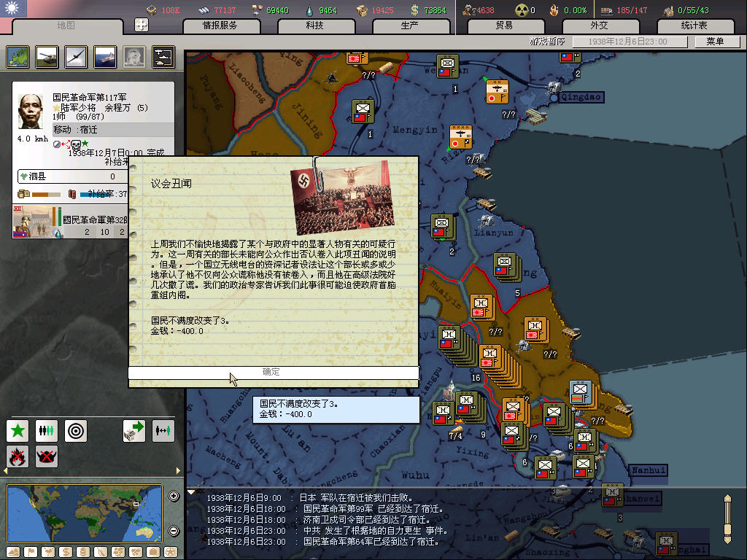The height and width of the screenshot is (560, 747).
Task: Click the soldiers swap exchange button
Action: tap(163, 431)
